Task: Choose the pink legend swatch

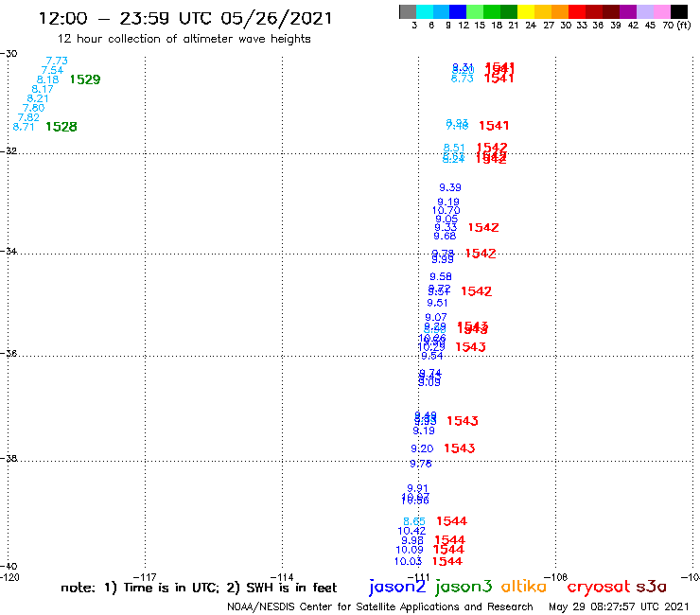Action: coord(662,12)
